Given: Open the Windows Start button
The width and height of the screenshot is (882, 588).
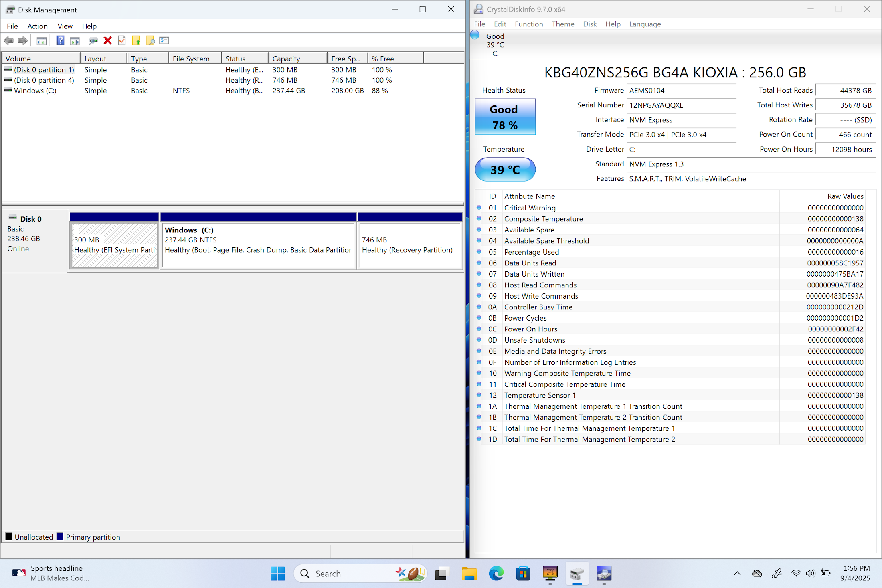Looking at the screenshot, I should [277, 574].
